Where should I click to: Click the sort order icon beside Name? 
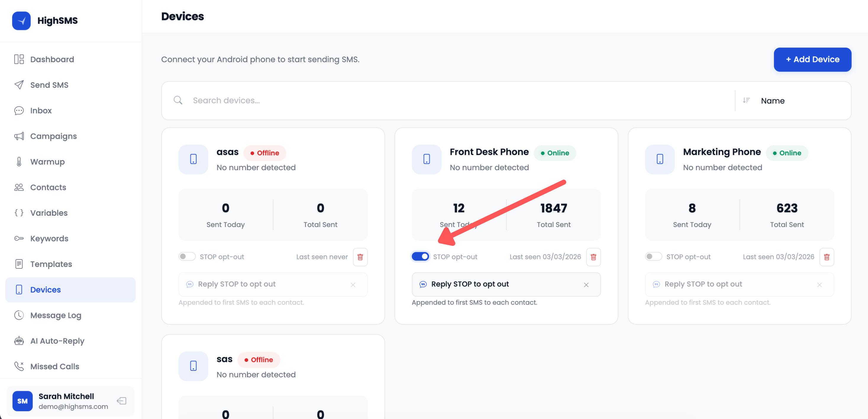[x=746, y=100]
